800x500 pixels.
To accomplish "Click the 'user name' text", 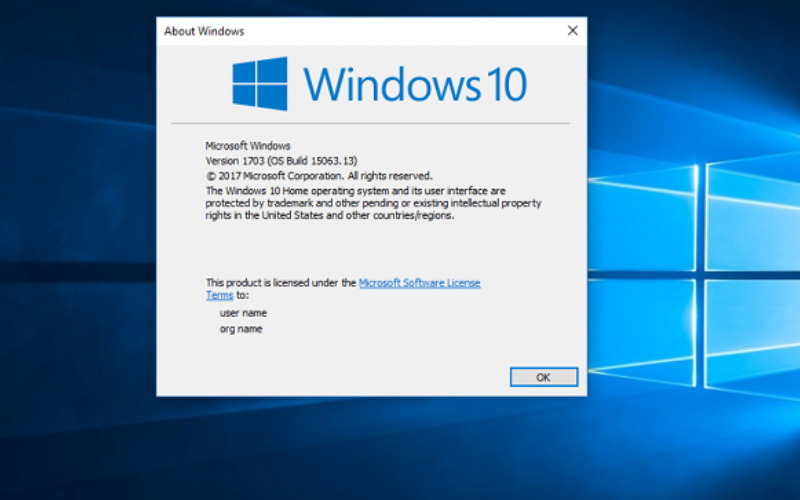I will [x=243, y=313].
